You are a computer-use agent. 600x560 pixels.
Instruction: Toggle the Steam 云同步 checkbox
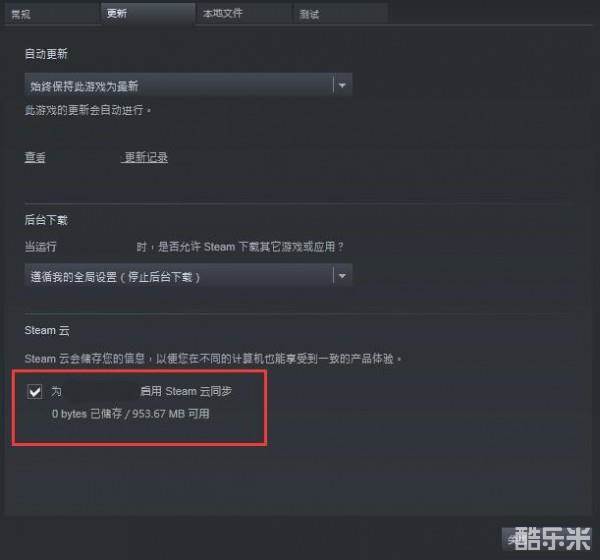tap(35, 391)
